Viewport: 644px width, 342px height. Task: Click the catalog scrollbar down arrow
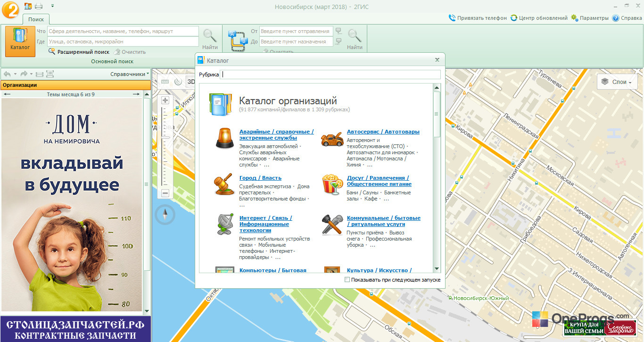pyautogui.click(x=437, y=269)
